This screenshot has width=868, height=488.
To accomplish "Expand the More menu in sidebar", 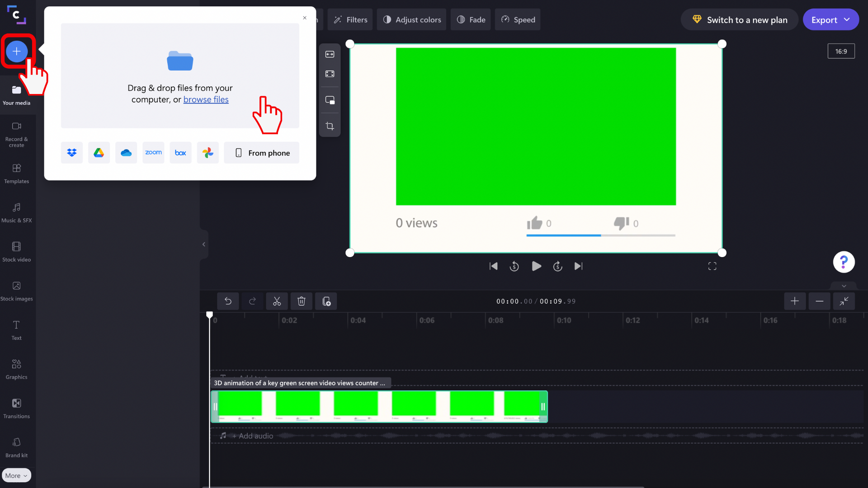I will click(x=16, y=475).
